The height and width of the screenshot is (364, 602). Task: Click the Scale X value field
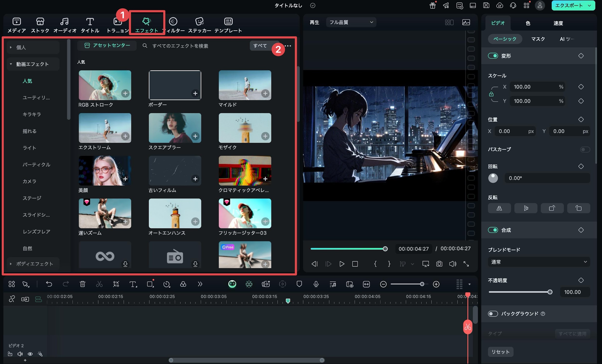(537, 87)
